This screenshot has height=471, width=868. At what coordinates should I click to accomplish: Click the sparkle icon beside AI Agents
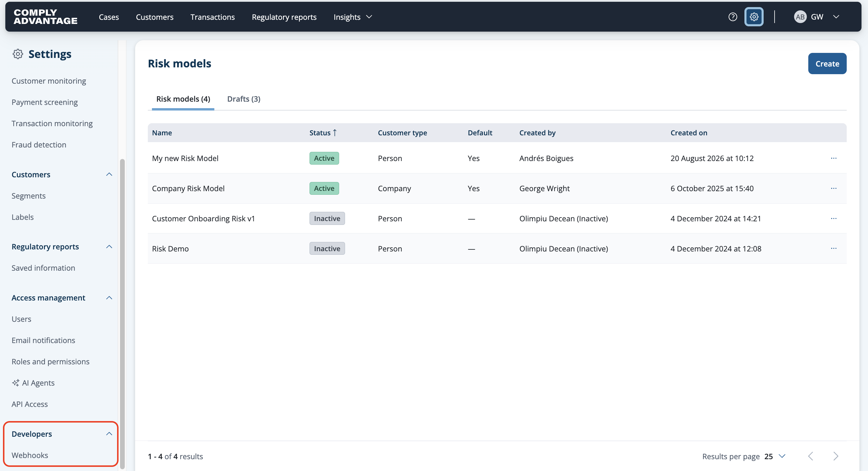[x=15, y=383]
